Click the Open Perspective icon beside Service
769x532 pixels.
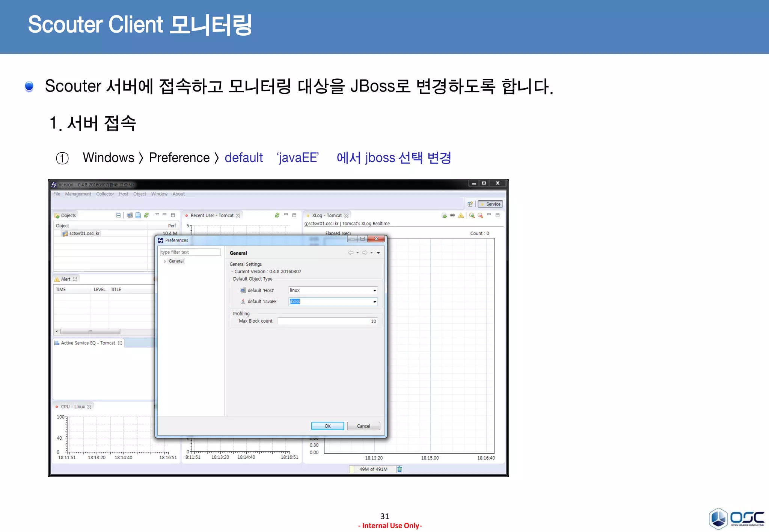[x=470, y=204]
